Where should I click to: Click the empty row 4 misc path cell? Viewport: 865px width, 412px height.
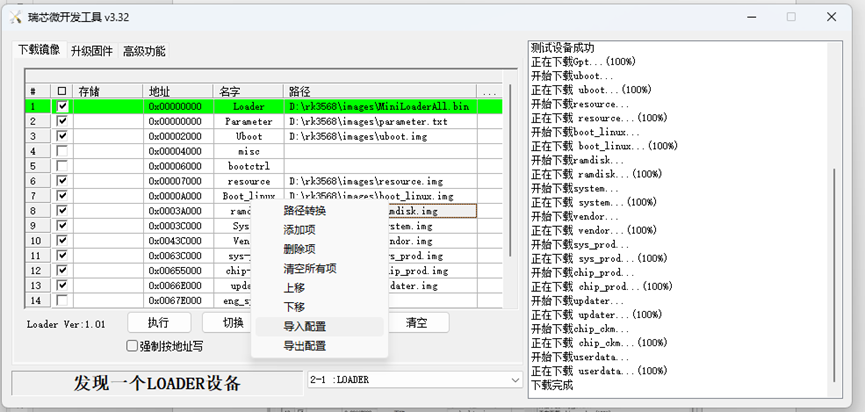380,151
